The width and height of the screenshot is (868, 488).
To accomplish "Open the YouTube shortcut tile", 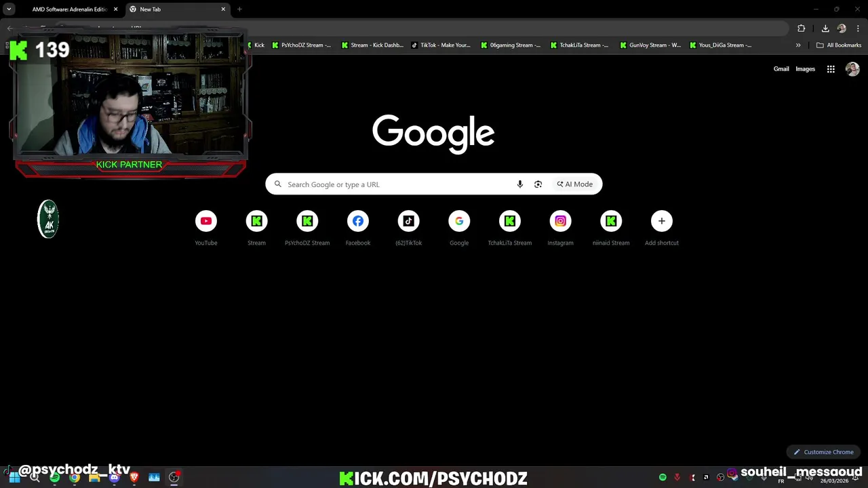I will click(x=206, y=228).
